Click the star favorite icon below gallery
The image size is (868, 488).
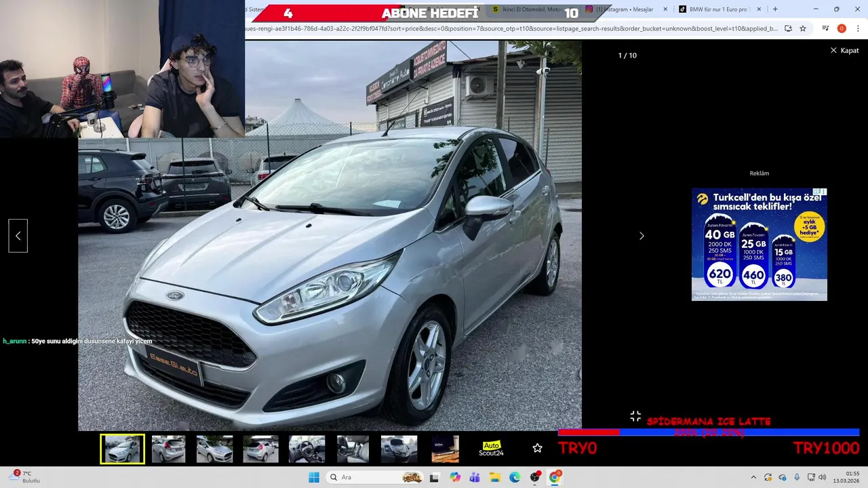tap(537, 448)
